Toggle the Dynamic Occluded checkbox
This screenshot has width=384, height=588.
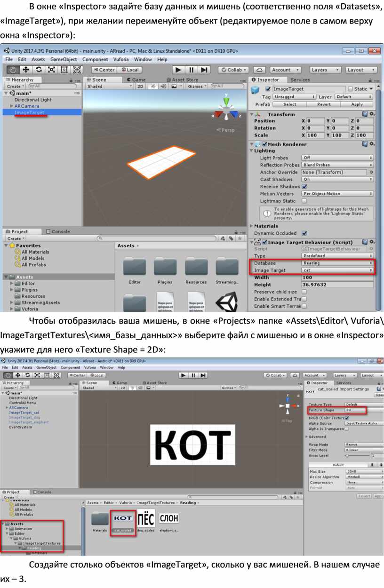[x=304, y=233]
